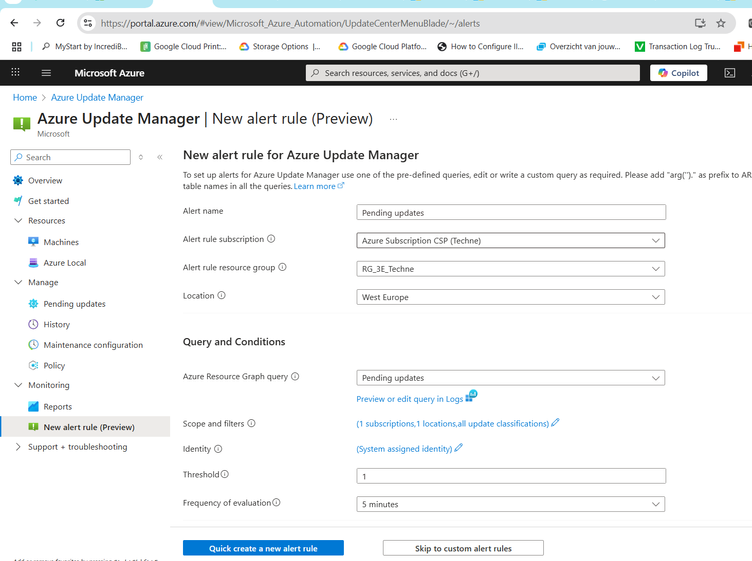The height and width of the screenshot is (561, 752).
Task: Open Azure Resource Graph query dropdown
Action: 511,378
